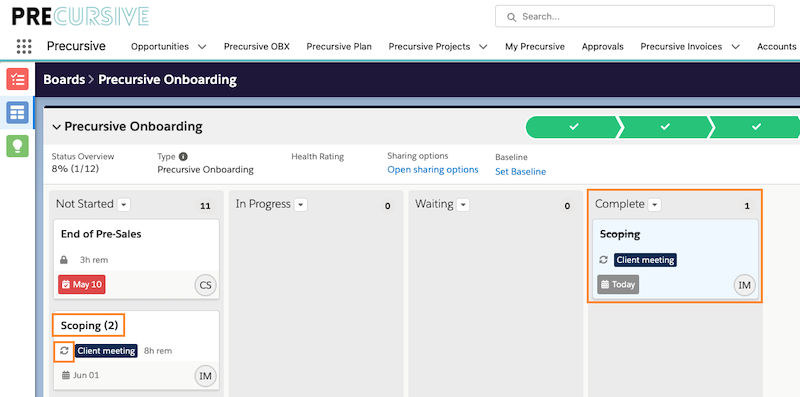Open the Opportunities tab
This screenshot has width=800, height=397.
coord(160,46)
